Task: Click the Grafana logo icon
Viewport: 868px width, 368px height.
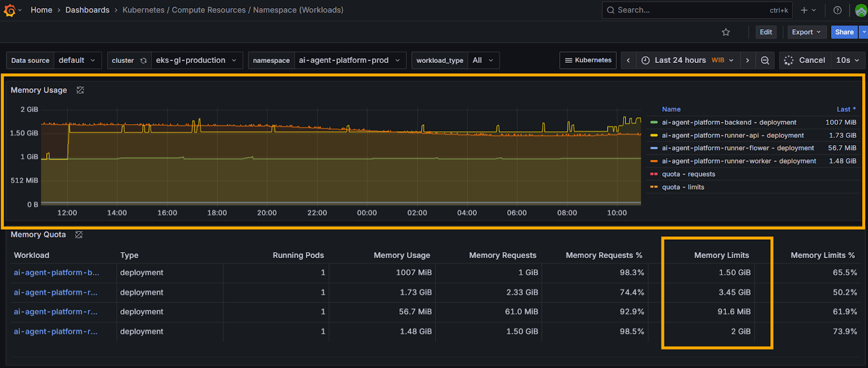Action: point(9,10)
